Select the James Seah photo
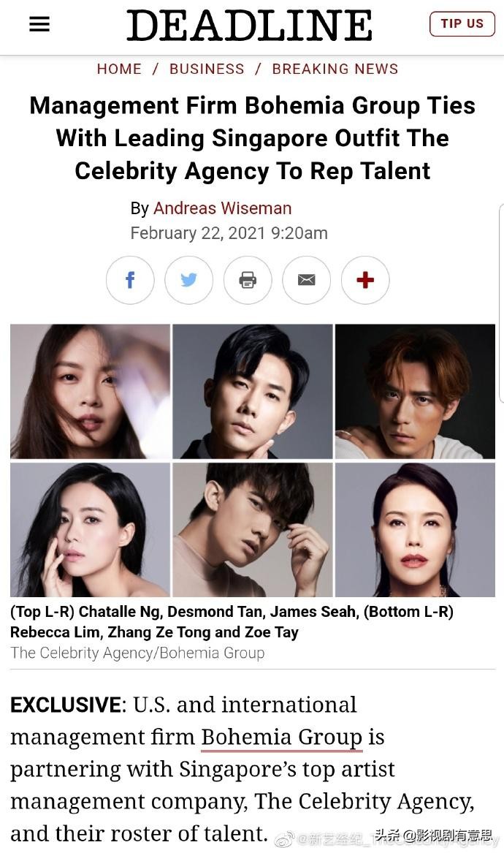 pos(415,392)
